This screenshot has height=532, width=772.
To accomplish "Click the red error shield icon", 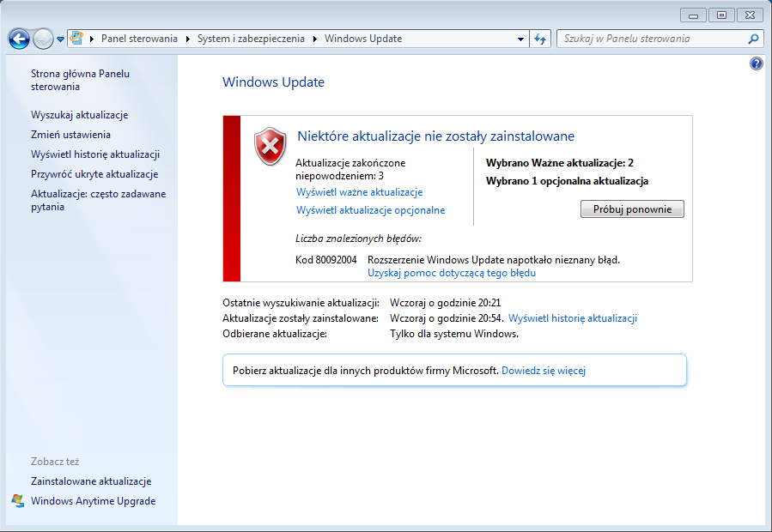I will click(269, 146).
